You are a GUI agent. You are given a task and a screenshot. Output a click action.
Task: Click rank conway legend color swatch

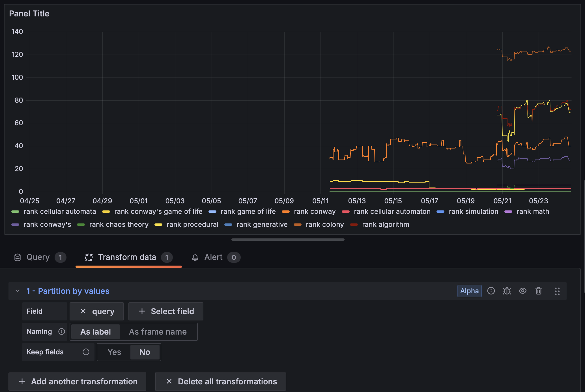286,212
